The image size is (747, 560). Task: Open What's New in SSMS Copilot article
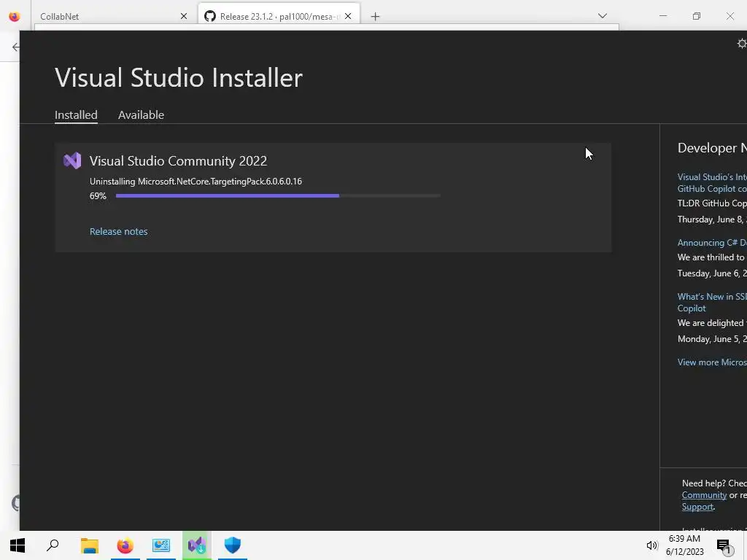coord(712,303)
